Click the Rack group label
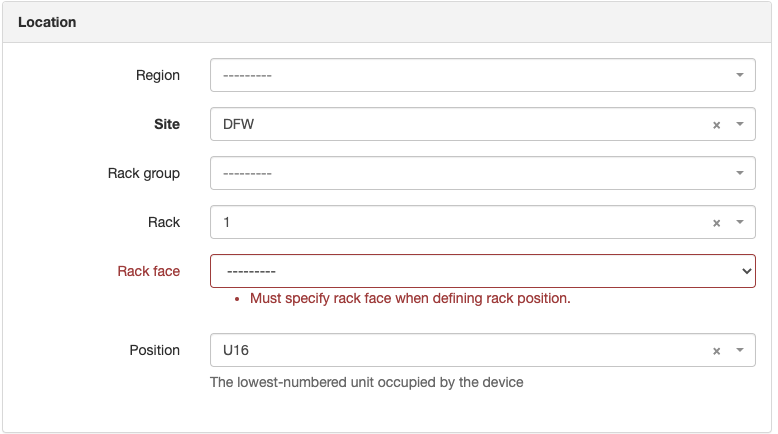This screenshot has width=778, height=434. pos(144,174)
